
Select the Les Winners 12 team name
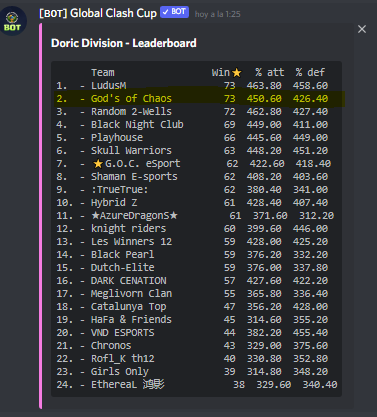click(131, 241)
